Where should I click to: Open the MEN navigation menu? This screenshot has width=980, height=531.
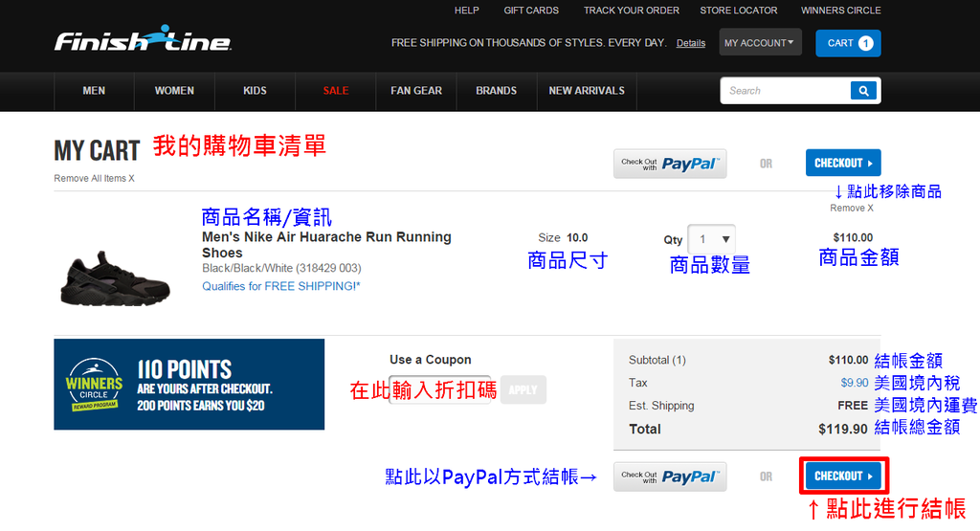94,91
